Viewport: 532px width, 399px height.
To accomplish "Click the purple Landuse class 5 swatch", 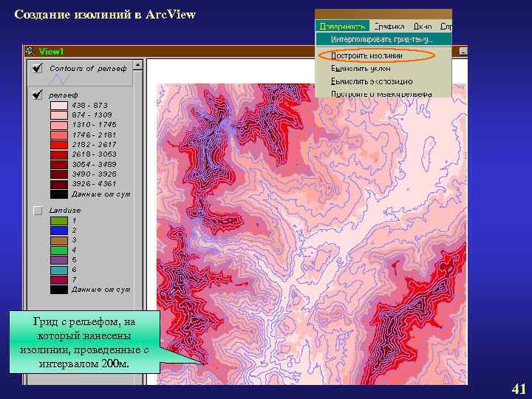I will pyautogui.click(x=59, y=260).
